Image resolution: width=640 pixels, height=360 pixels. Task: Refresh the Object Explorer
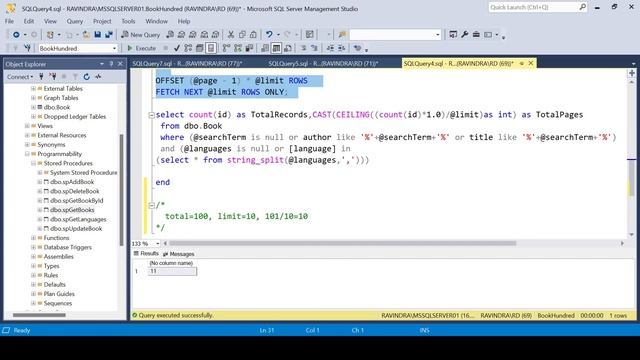87,77
